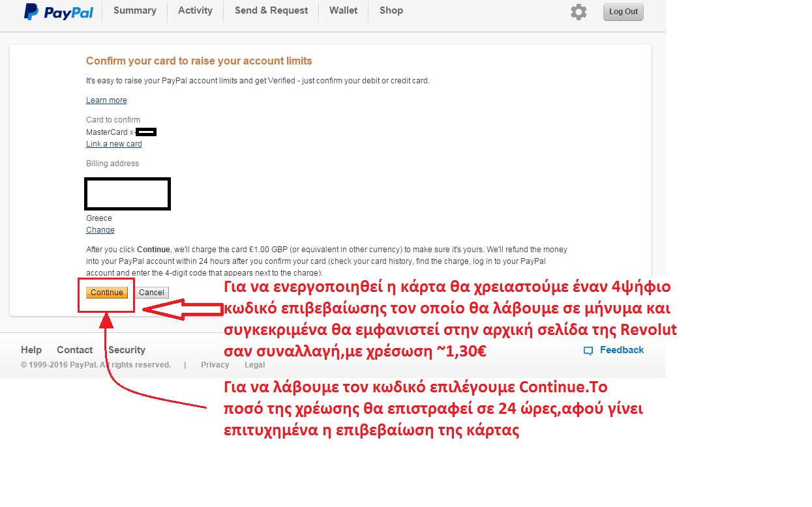Open the Privacy link
The image size is (812, 507).
pos(215,365)
